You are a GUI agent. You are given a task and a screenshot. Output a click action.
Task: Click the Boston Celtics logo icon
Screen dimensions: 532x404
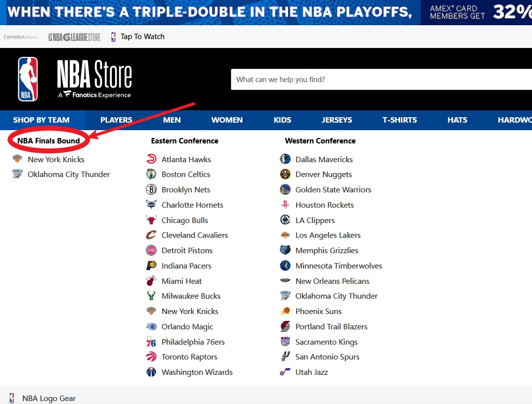point(151,175)
